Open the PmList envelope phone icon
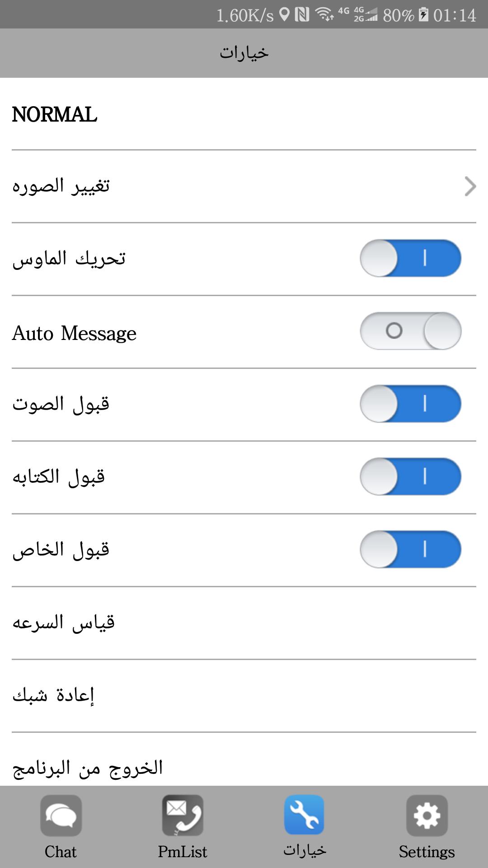This screenshot has height=868, width=488. (x=183, y=816)
